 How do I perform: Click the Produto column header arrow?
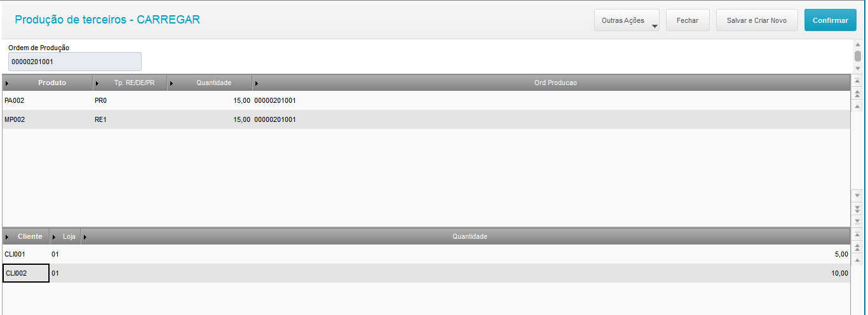pos(7,83)
